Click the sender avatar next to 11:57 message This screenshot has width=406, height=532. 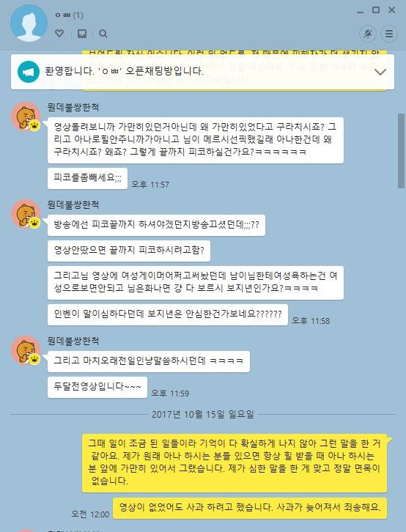(x=26, y=117)
